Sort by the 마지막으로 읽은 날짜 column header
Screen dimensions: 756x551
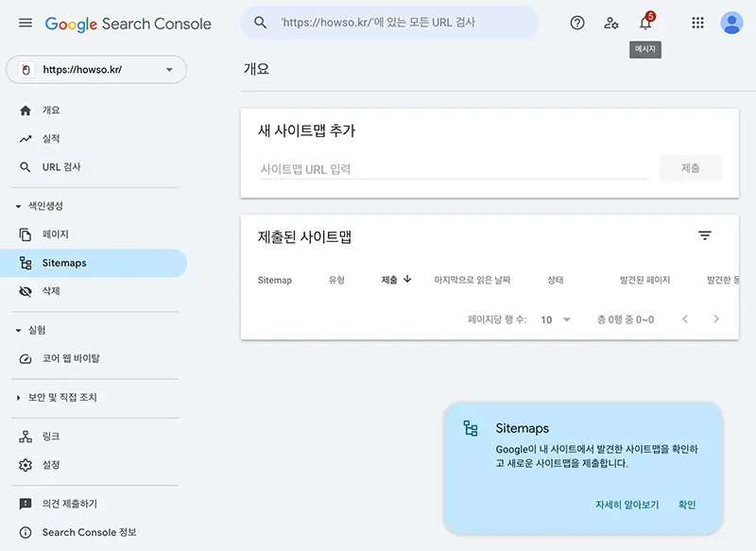pos(472,280)
